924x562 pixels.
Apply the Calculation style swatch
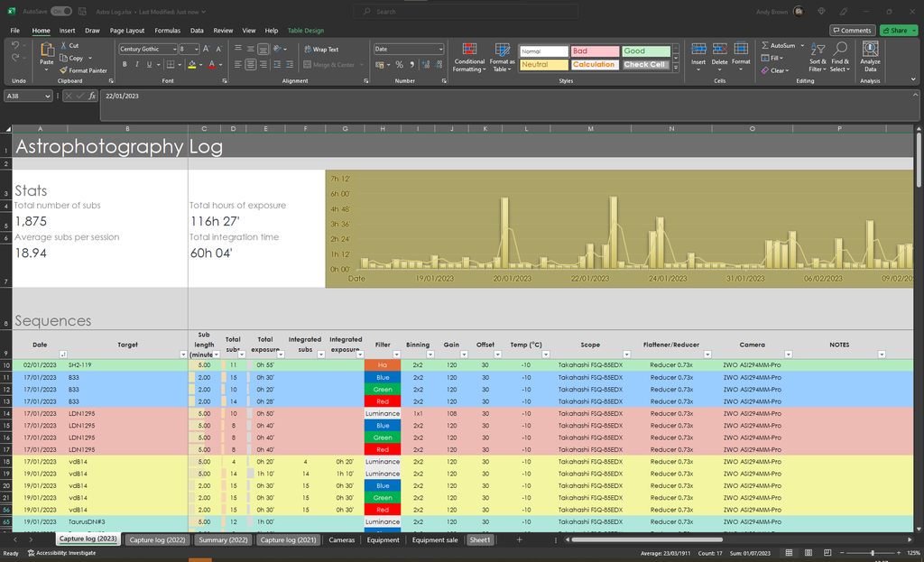point(595,65)
